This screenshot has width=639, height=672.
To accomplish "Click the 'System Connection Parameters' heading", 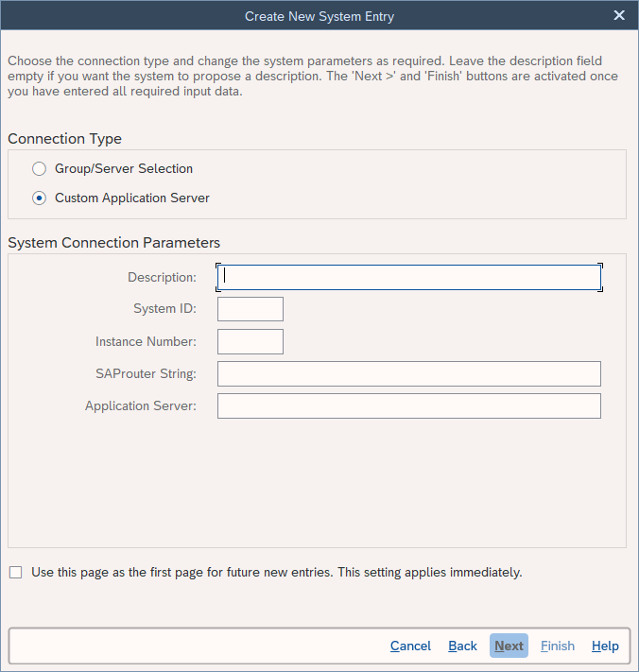I will pos(114,243).
